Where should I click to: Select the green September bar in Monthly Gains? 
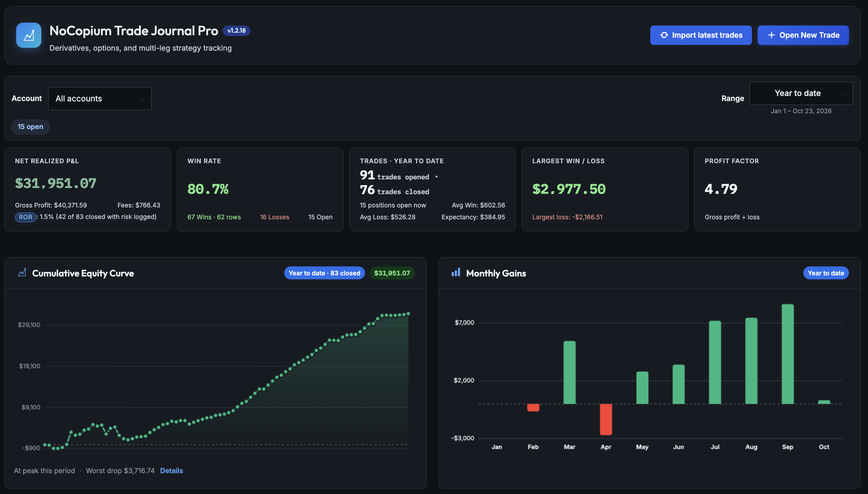(x=788, y=354)
